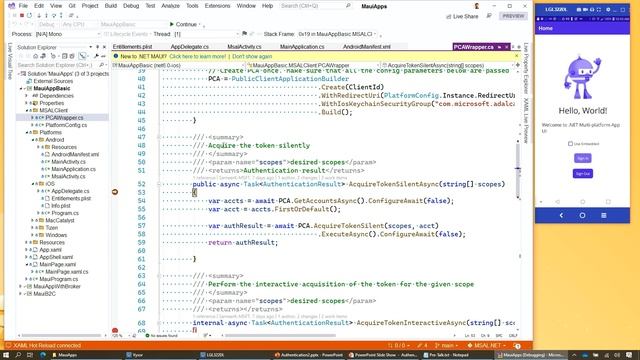Image resolution: width=640 pixels, height=360 pixels.
Task: Click the 'Don't show again' link
Action: tap(252, 56)
